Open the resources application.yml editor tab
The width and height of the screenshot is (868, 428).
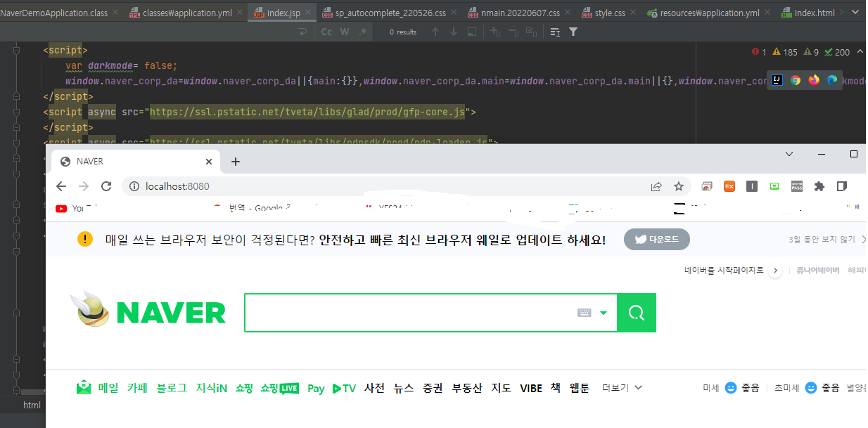click(x=708, y=13)
